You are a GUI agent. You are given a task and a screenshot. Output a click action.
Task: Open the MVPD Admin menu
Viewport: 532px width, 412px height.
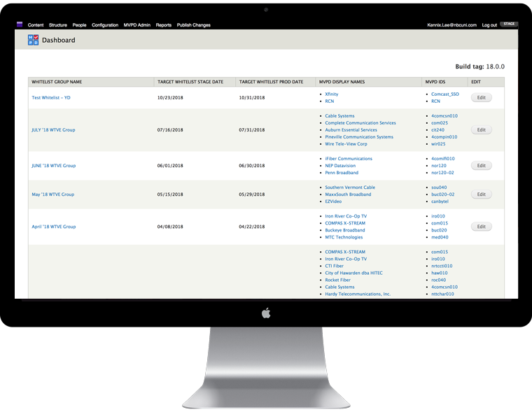(137, 25)
